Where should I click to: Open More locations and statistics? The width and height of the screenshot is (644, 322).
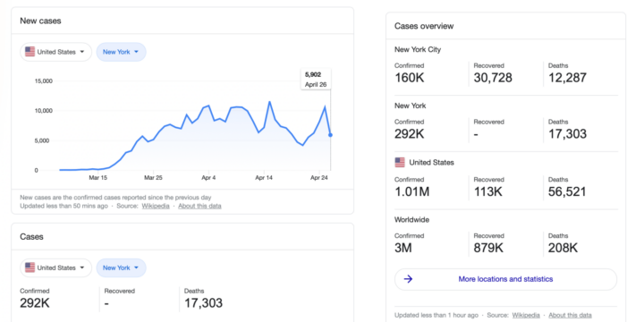point(505,279)
